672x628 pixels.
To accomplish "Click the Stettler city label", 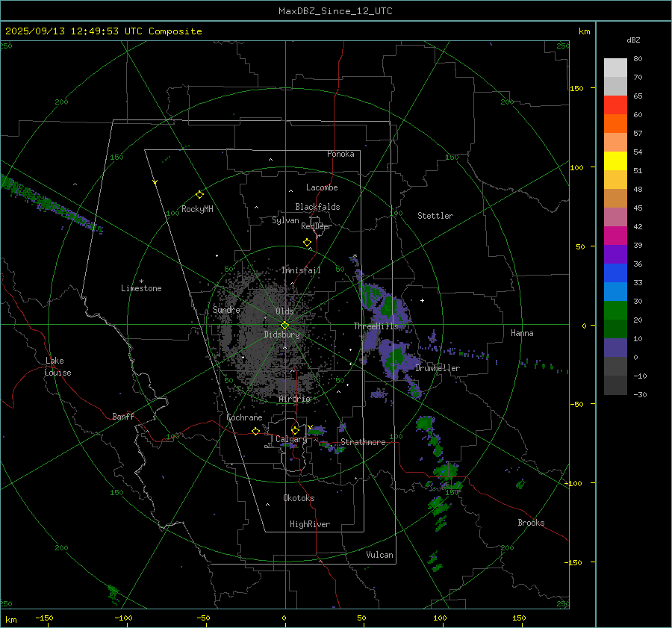I will [435, 216].
